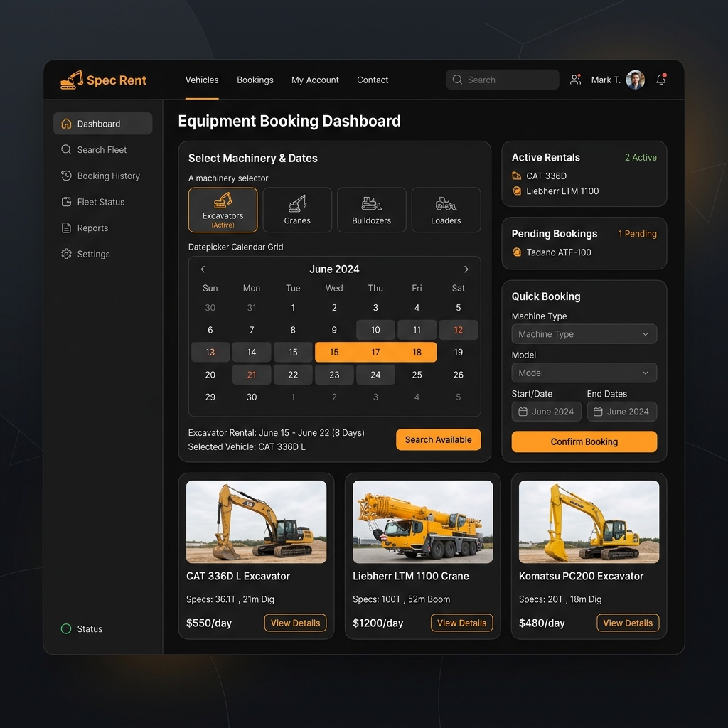Go to previous month in calendar

(x=203, y=269)
